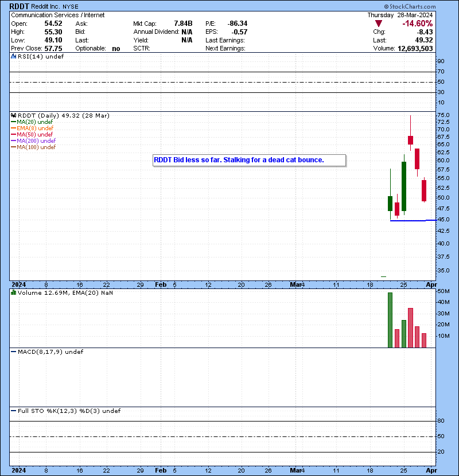Image resolution: width=459 pixels, height=476 pixels.
Task: Click the large green candlestick reaching 60
Action: (404, 186)
